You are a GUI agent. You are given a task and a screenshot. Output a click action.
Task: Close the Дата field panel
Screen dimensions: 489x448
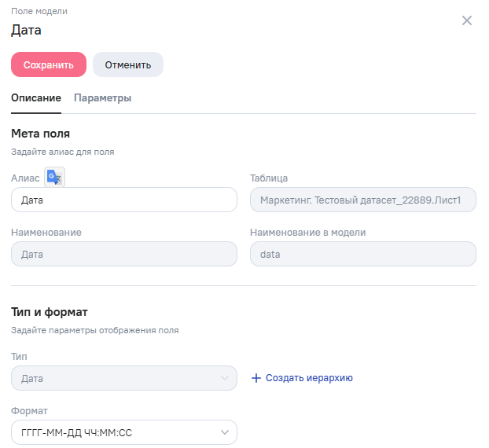click(x=467, y=20)
